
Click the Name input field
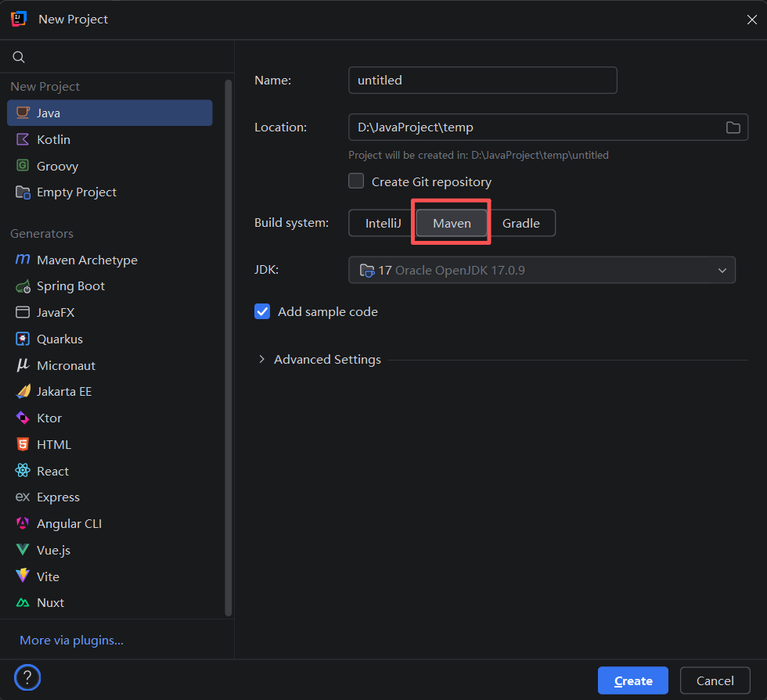click(482, 80)
